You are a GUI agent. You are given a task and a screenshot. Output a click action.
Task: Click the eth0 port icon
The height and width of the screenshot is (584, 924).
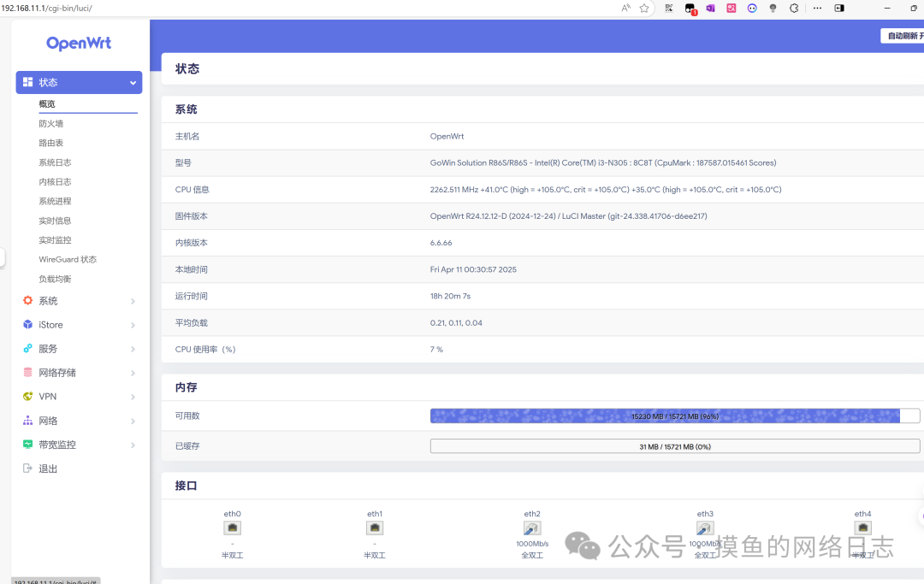click(232, 528)
